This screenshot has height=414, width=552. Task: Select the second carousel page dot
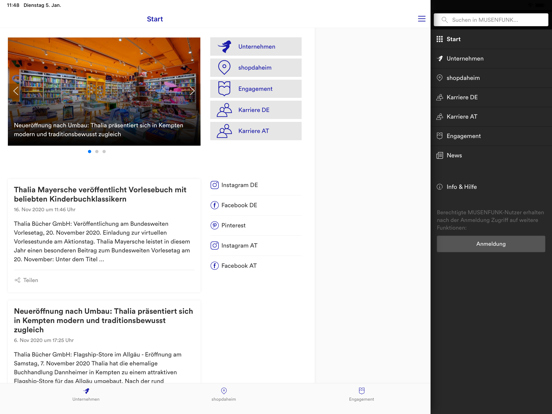(x=97, y=152)
